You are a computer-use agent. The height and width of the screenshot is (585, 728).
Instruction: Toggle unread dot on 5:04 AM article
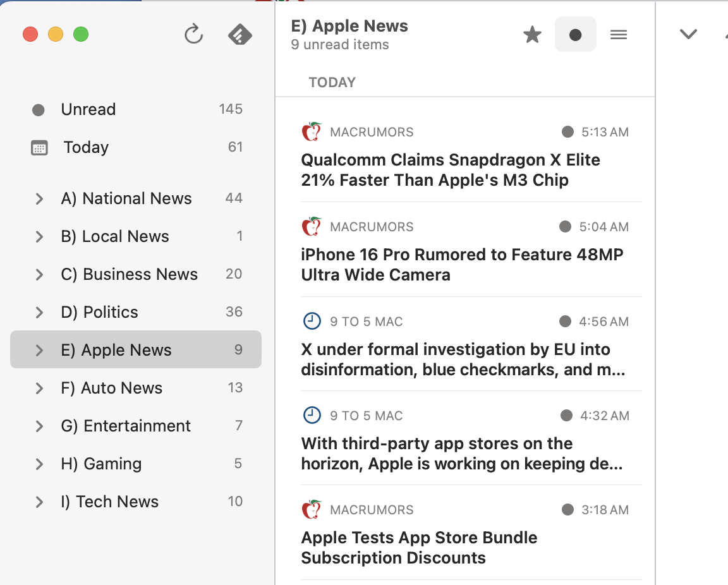(565, 227)
